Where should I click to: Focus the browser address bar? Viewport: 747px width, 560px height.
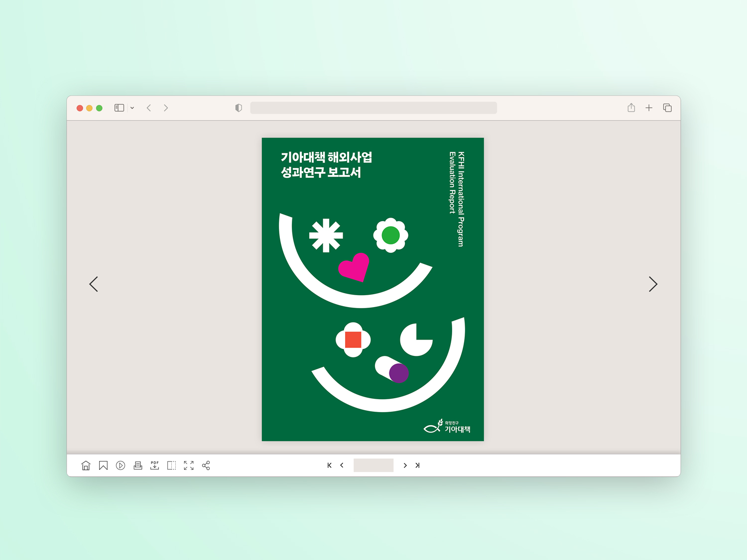pyautogui.click(x=373, y=108)
